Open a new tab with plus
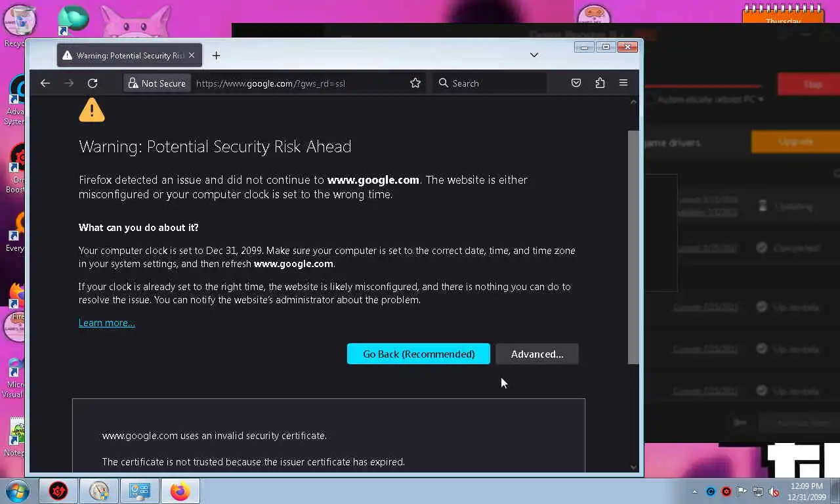The height and width of the screenshot is (504, 840). (x=216, y=56)
